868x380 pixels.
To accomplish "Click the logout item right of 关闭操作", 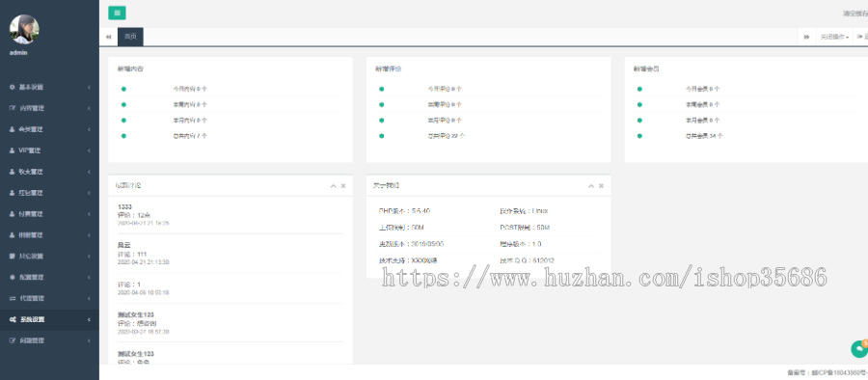I will point(861,37).
